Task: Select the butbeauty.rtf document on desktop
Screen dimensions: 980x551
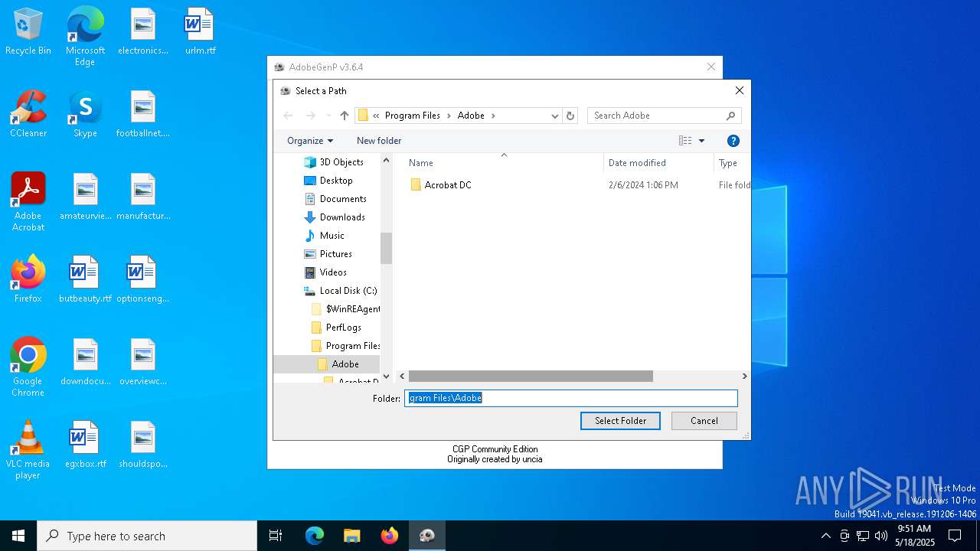Action: point(85,280)
